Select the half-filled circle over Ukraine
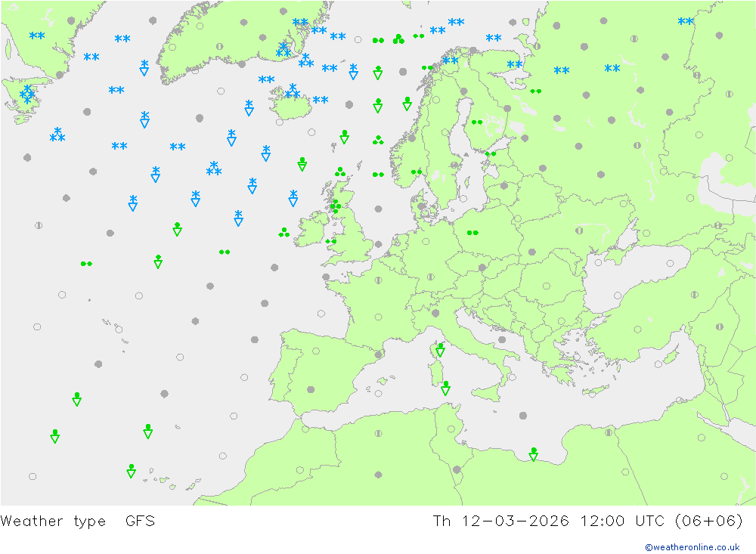Screen dimensions: 756x554 (x=579, y=231)
